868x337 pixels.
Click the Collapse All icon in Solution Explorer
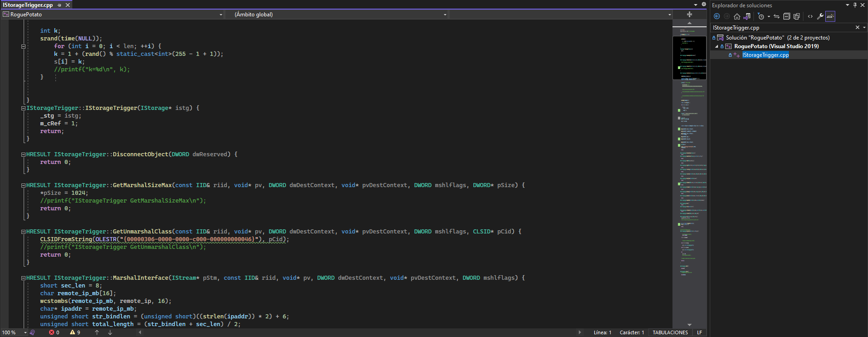pos(787,16)
